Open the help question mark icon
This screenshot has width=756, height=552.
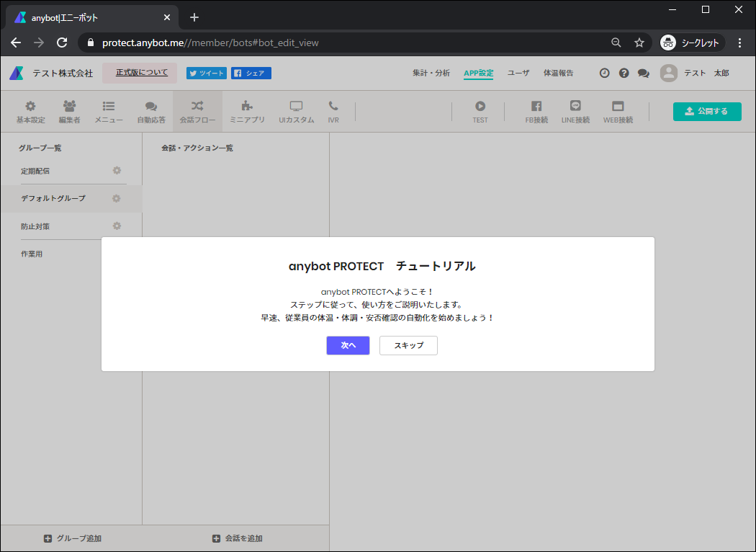(x=624, y=72)
